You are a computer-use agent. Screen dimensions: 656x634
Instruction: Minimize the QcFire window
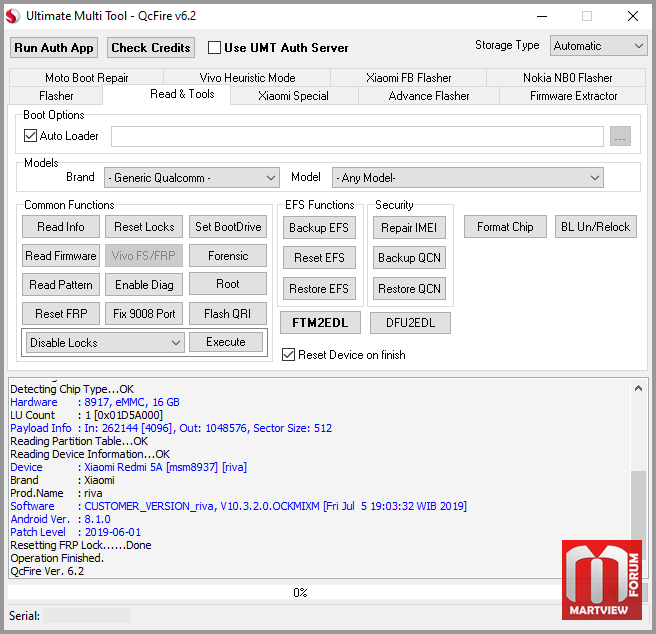tap(542, 16)
